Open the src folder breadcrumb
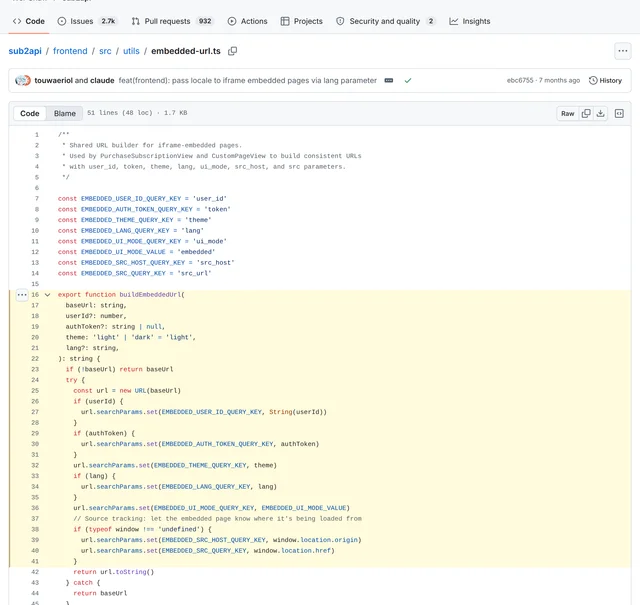This screenshot has height=605, width=640. pyautogui.click(x=105, y=51)
